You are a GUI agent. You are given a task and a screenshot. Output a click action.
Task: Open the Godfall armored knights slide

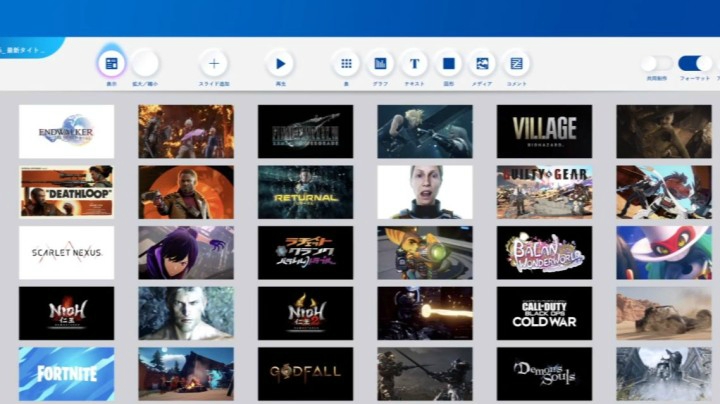(x=425, y=374)
